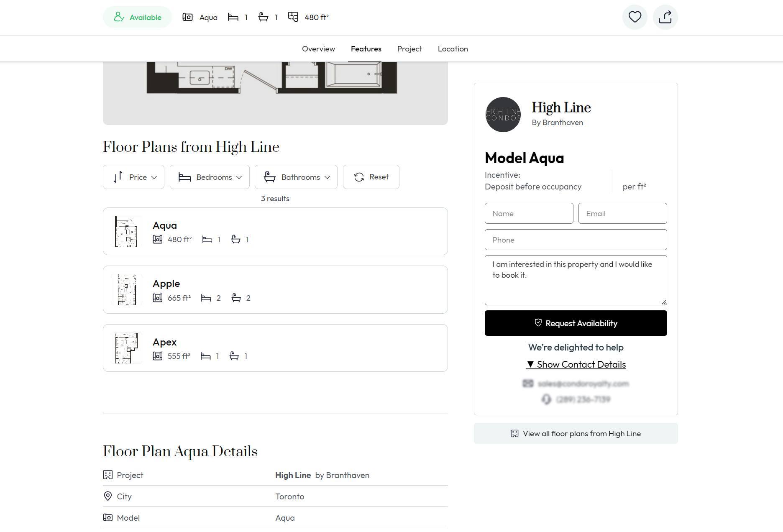This screenshot has width=783, height=532.
Task: Toggle Show Contact Details
Action: click(576, 364)
